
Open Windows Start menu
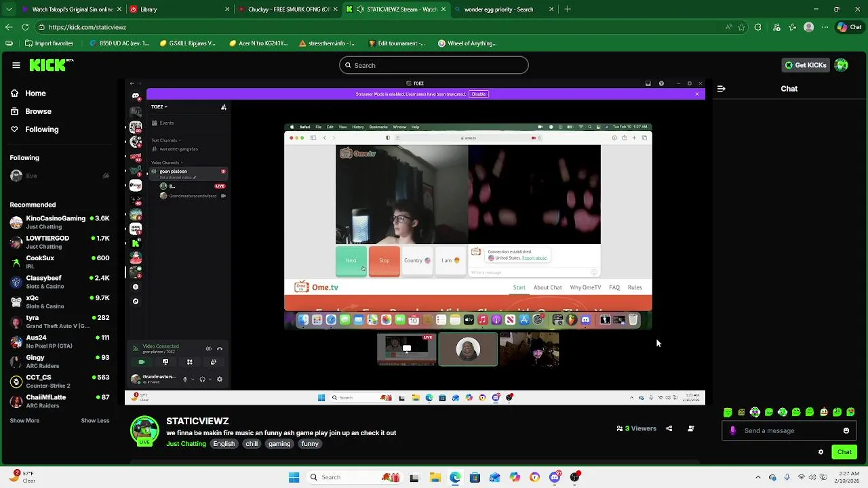294,477
